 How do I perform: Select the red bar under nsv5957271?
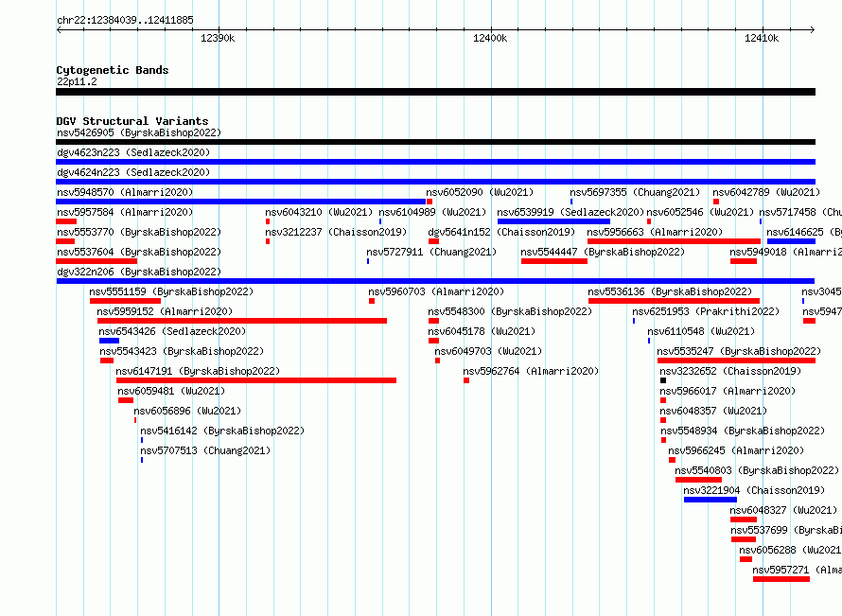point(781,579)
